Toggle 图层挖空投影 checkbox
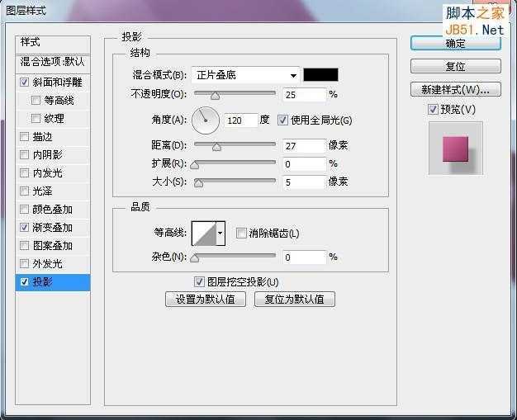This screenshot has height=420, width=517. tap(199, 281)
